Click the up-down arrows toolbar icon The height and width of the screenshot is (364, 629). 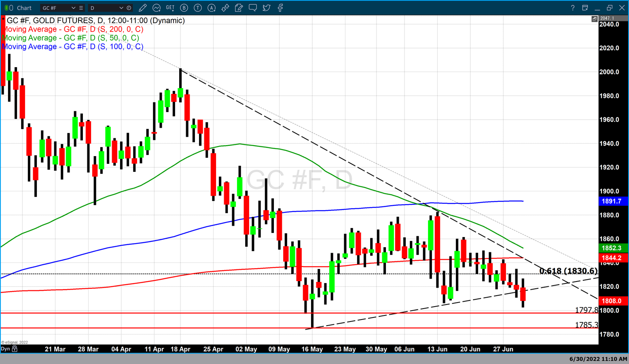coord(225,8)
